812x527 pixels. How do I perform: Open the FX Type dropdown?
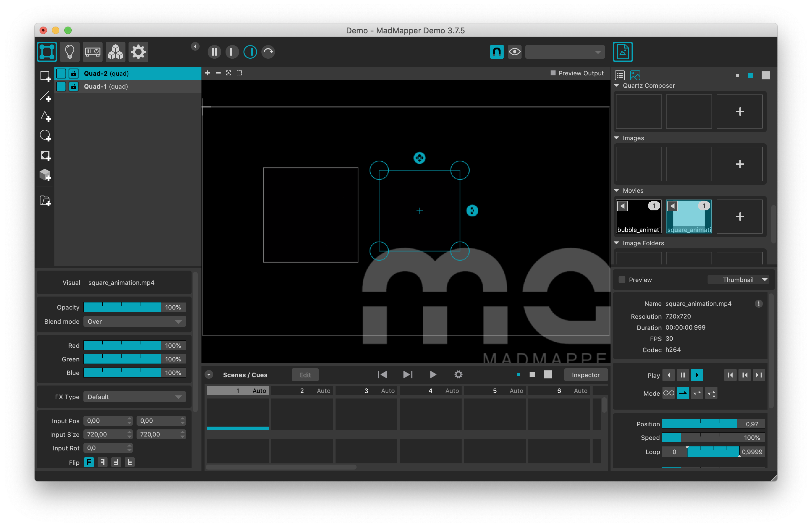[134, 397]
